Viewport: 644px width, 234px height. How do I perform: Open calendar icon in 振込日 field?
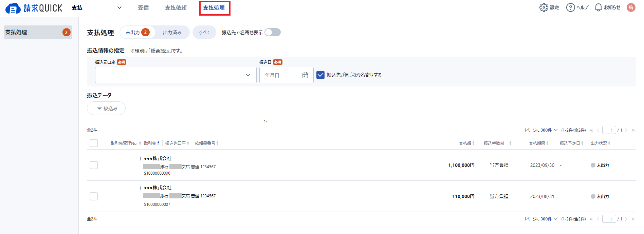pyautogui.click(x=305, y=75)
